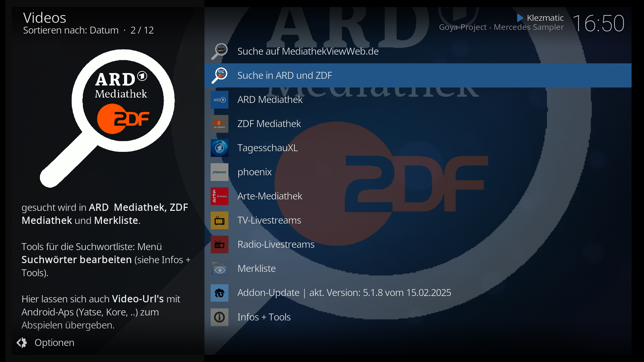Open the ZDF Mediathek entry
The width and height of the screenshot is (644, 362).
(x=418, y=124)
